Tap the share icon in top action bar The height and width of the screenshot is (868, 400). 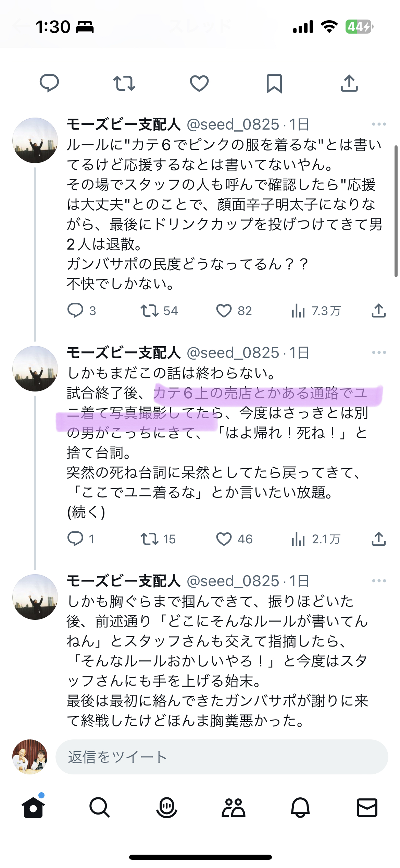click(x=349, y=83)
